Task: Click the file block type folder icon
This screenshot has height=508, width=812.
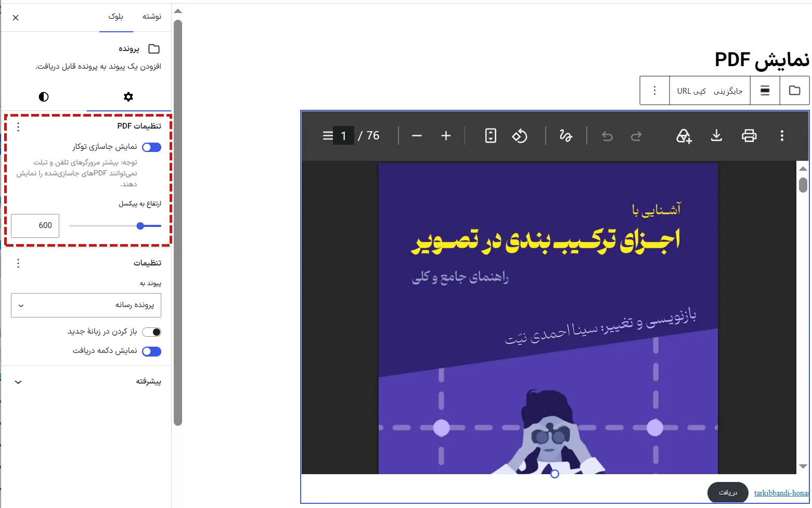Action: [794, 91]
